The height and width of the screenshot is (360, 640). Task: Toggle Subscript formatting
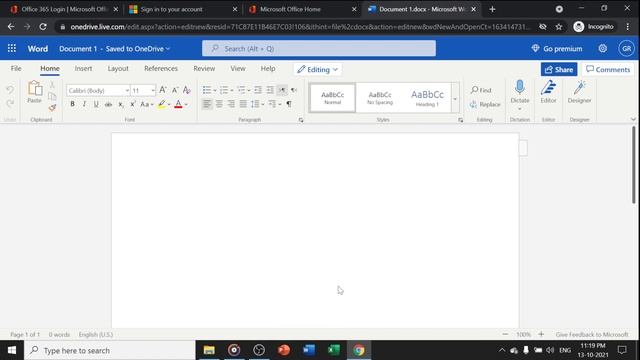click(120, 104)
